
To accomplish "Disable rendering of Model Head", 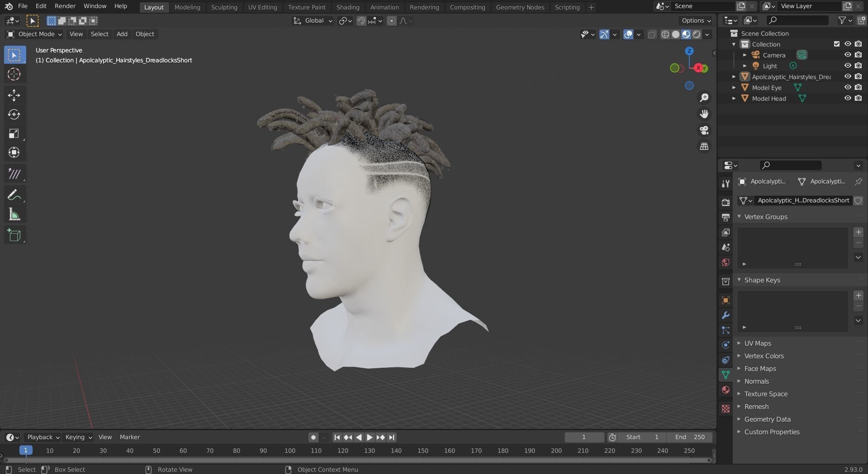I will 858,98.
